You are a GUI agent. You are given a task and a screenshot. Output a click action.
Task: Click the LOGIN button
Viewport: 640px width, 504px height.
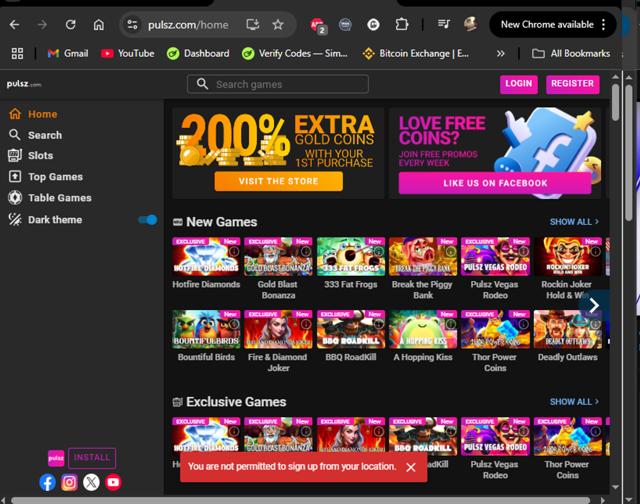(x=519, y=84)
